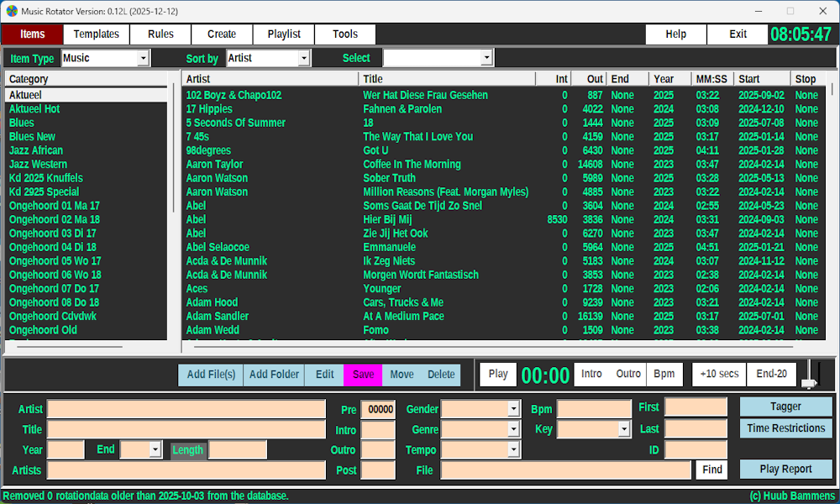Screen dimensions: 840x504
Task: Click the Add Folder button
Action: [x=274, y=375]
